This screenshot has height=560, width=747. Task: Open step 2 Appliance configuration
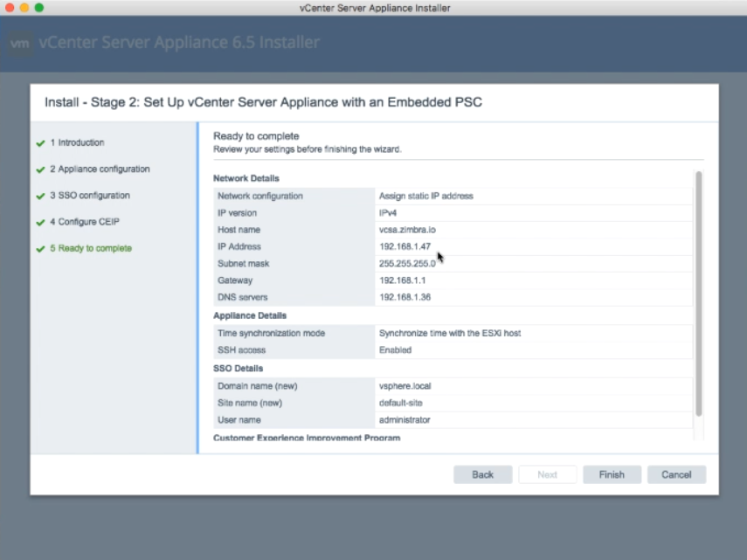(x=100, y=169)
